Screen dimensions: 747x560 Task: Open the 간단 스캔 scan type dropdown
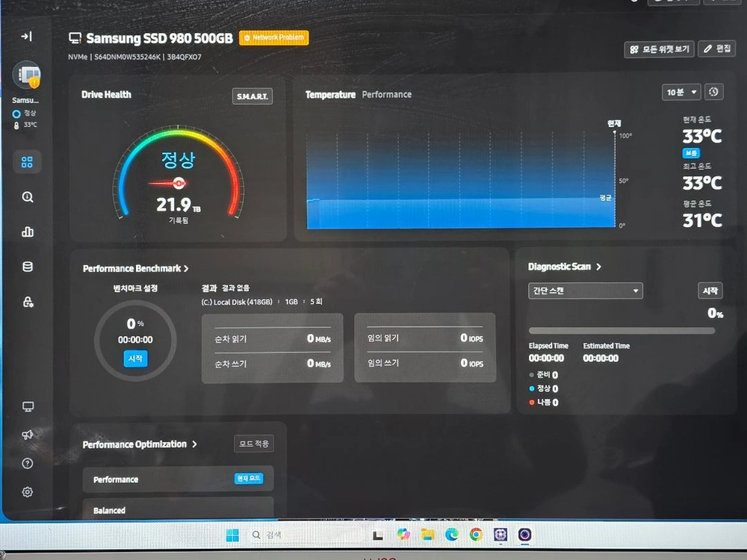586,291
